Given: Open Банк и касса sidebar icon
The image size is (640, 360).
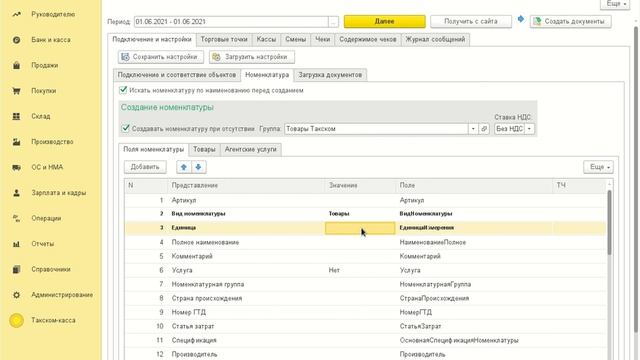Looking at the screenshot, I should 16,40.
